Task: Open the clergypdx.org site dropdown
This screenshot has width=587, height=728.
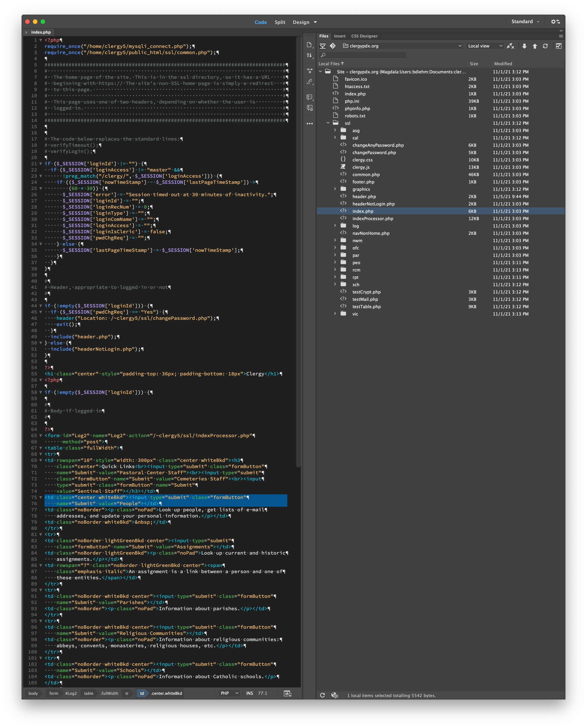Action: [x=402, y=46]
